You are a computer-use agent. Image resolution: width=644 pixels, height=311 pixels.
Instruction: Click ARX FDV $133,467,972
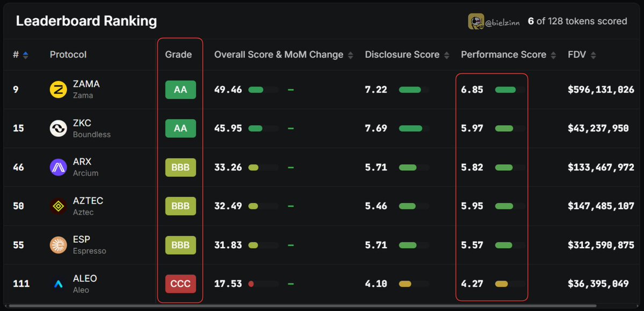(x=601, y=167)
